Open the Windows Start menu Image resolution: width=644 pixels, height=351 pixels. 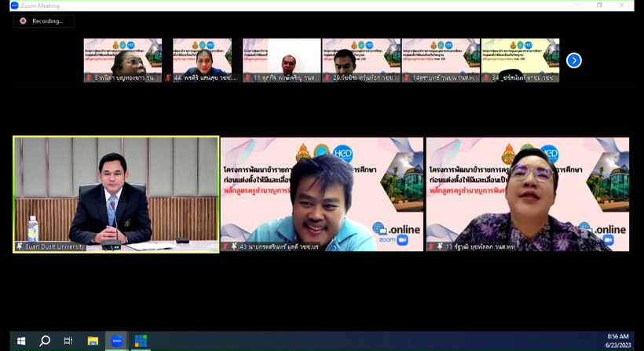[21, 341]
